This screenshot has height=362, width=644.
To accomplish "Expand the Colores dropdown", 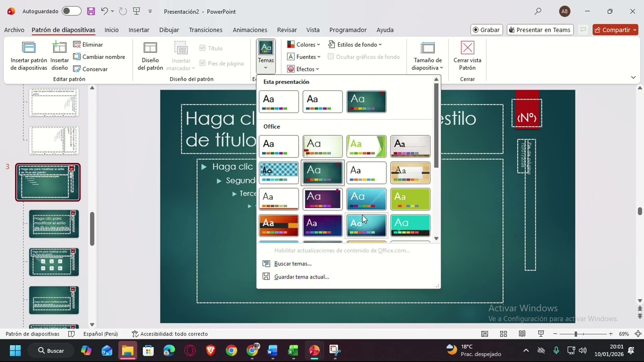I will pyautogui.click(x=303, y=45).
